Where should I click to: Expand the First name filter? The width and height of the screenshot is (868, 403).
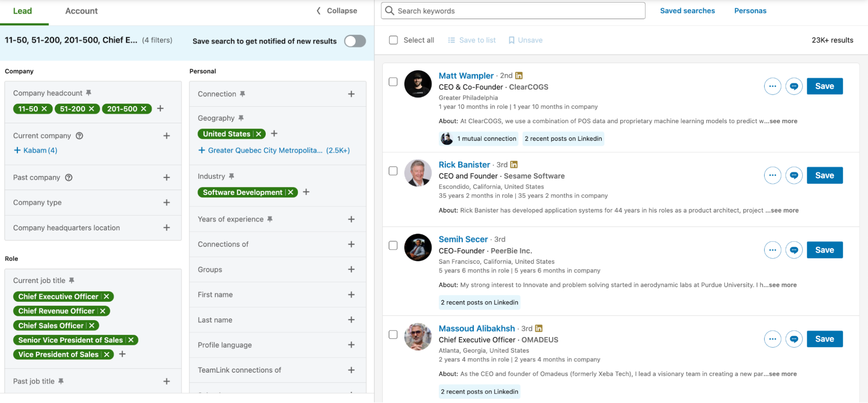point(351,295)
